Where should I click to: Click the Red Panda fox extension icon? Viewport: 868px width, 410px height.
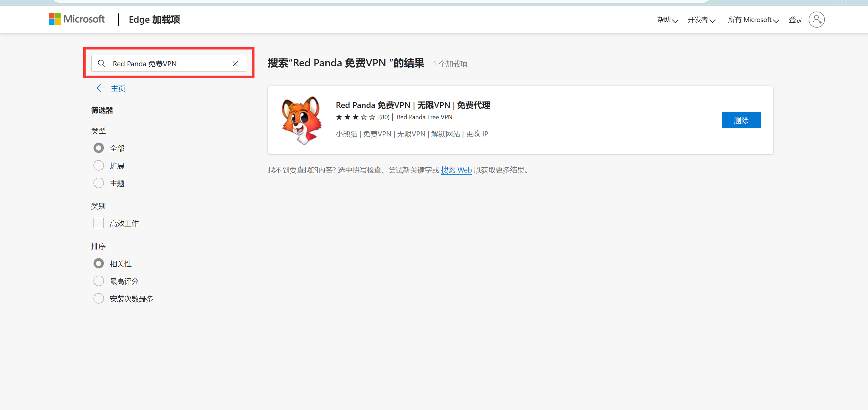click(x=302, y=120)
